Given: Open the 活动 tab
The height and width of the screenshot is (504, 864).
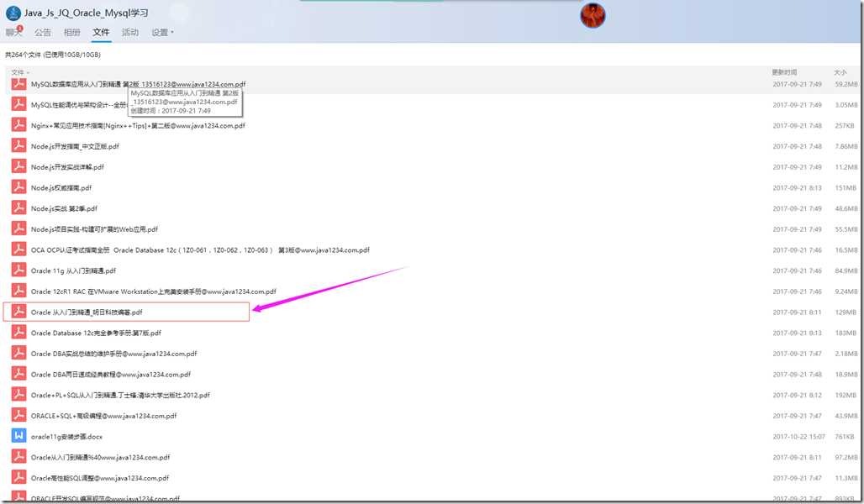Looking at the screenshot, I should 130,33.
